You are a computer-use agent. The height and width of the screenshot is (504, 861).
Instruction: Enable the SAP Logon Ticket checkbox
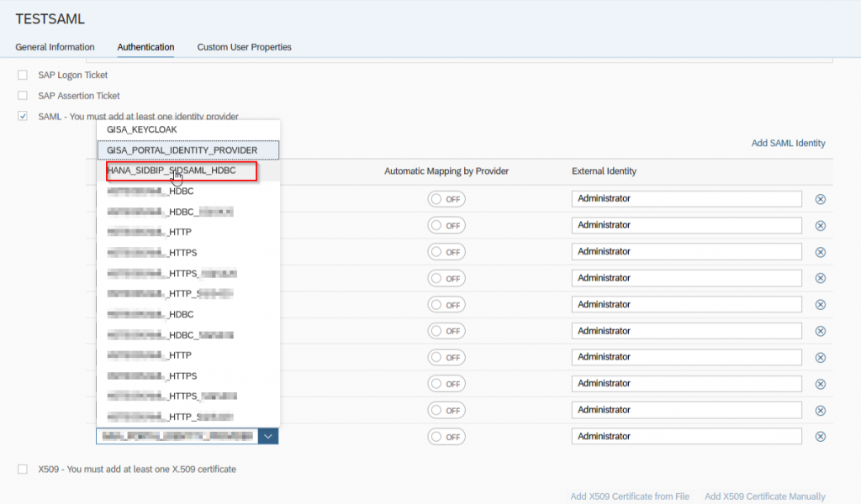point(23,75)
